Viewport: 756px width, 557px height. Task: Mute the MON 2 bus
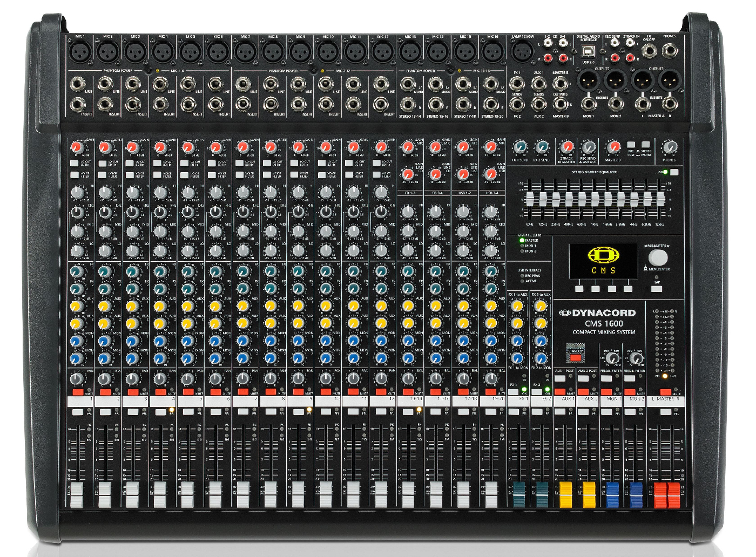coord(630,392)
